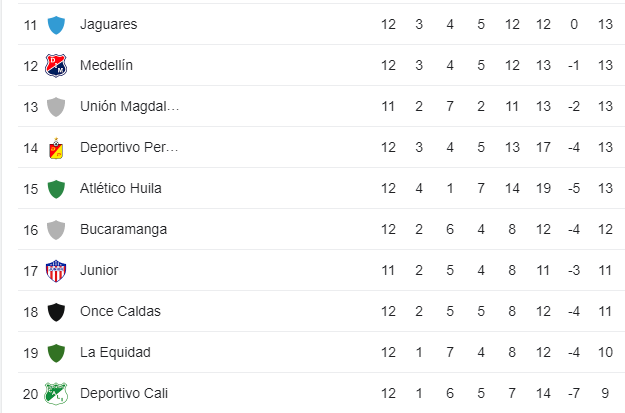Click the Bucaramanga gray shield icon

pyautogui.click(x=56, y=230)
